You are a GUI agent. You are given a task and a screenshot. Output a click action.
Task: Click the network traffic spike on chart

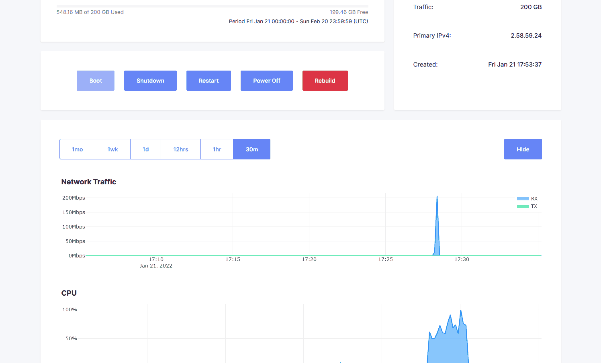pyautogui.click(x=437, y=226)
